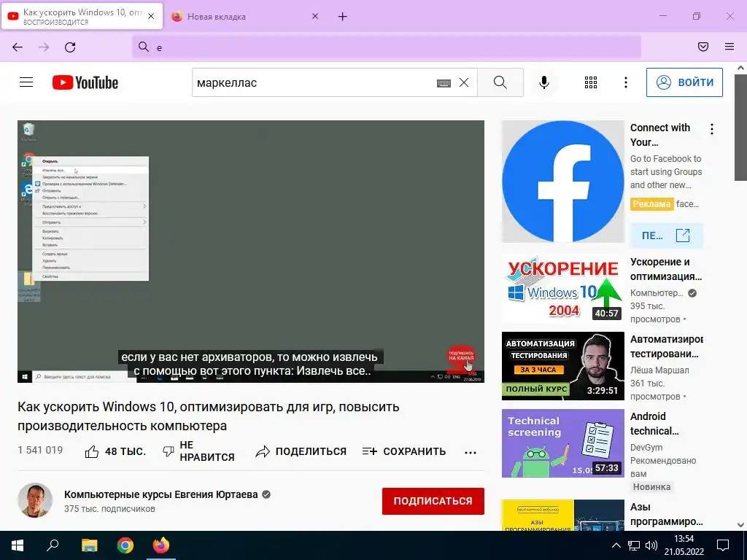This screenshot has width=747, height=560.
Task: Open the Facebook ad thumbnail
Action: click(x=562, y=182)
